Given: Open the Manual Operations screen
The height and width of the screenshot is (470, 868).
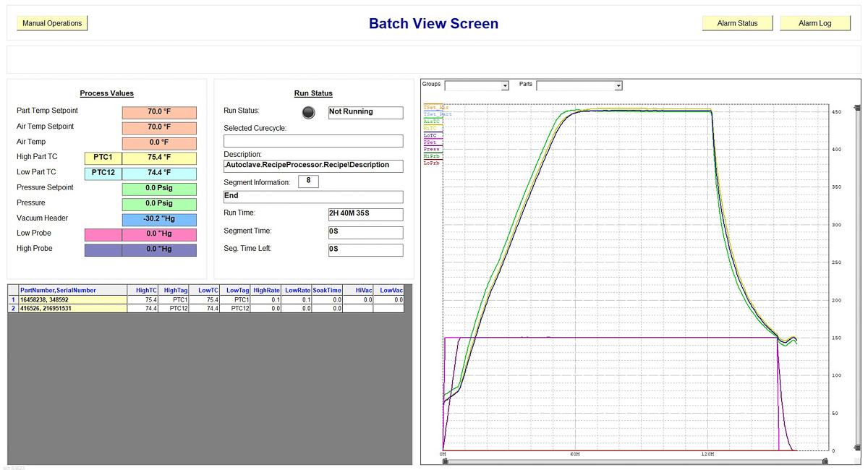Looking at the screenshot, I should click(52, 23).
